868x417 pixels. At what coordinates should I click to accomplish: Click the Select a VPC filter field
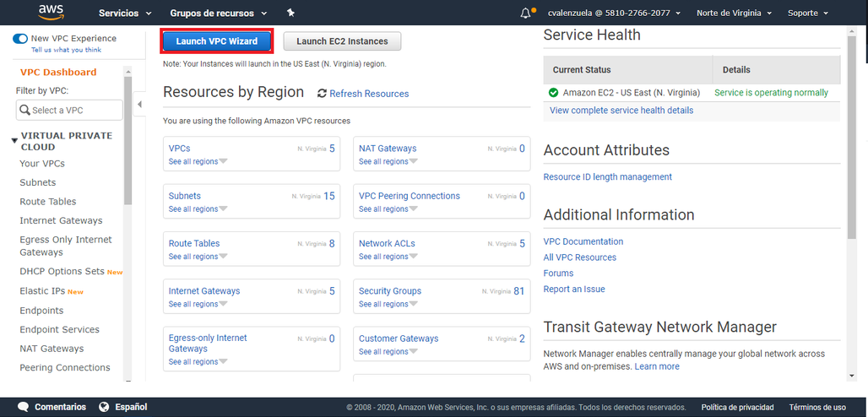(69, 111)
